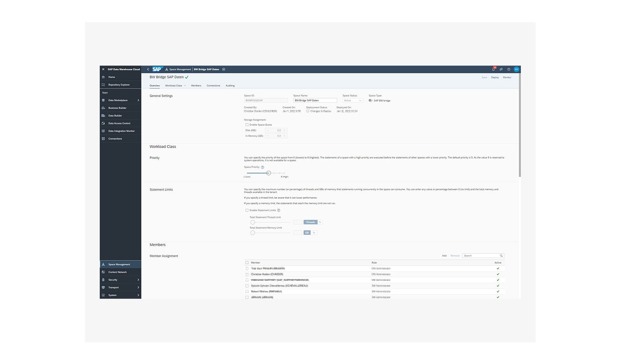Sort by the Role column header
The width and height of the screenshot is (621, 364).
point(374,263)
